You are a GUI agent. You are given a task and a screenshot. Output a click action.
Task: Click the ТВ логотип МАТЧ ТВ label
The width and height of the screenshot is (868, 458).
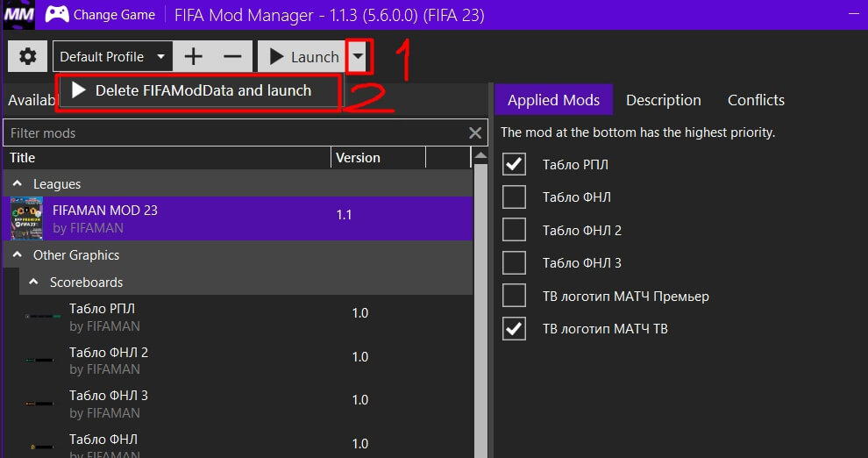(x=605, y=329)
